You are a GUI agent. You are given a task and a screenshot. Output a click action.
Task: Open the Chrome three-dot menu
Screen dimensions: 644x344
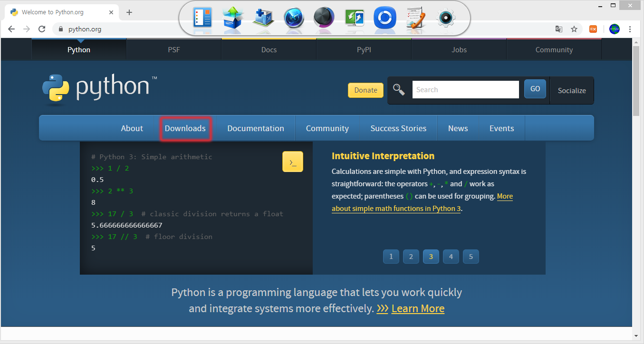[630, 29]
